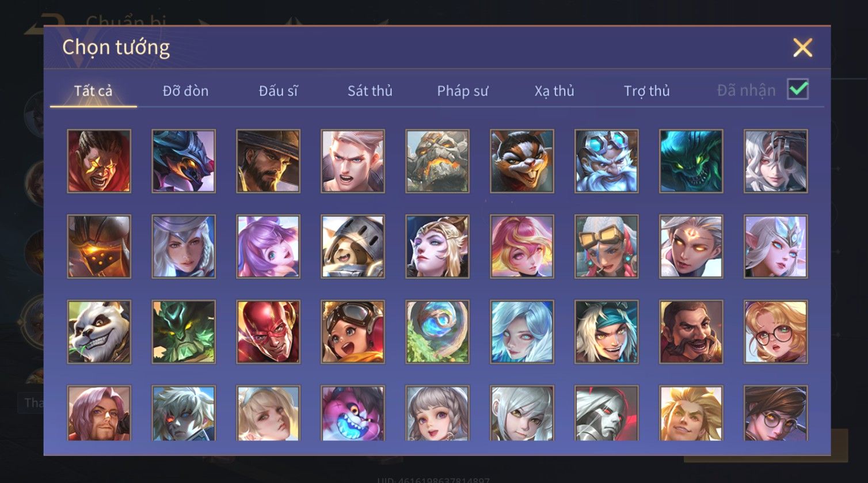This screenshot has width=868, height=483.
Task: Choose the swirling blue orb hero portrait
Action: pyautogui.click(x=437, y=332)
